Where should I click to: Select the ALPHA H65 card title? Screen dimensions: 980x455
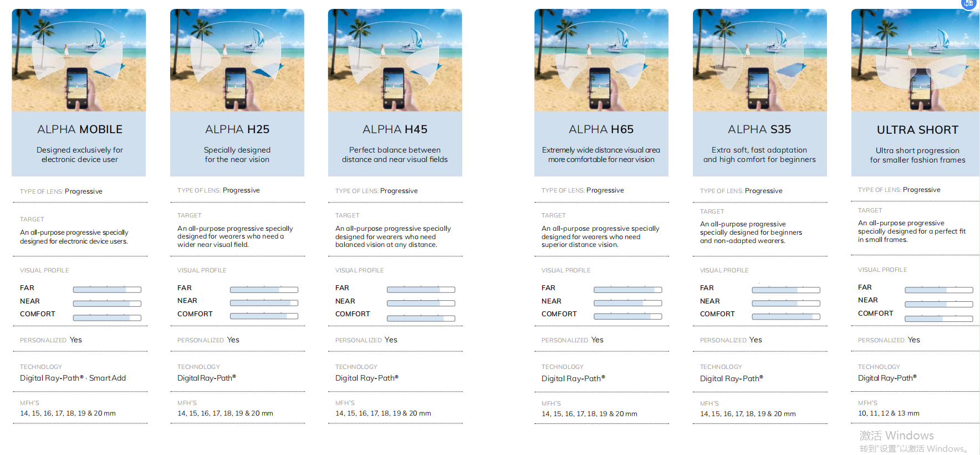tap(601, 129)
